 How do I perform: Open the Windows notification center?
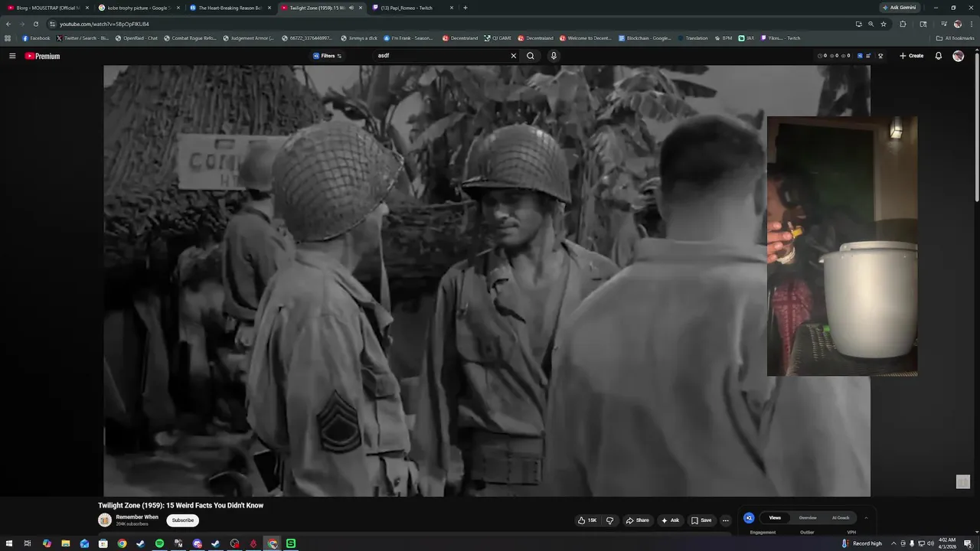(968, 543)
